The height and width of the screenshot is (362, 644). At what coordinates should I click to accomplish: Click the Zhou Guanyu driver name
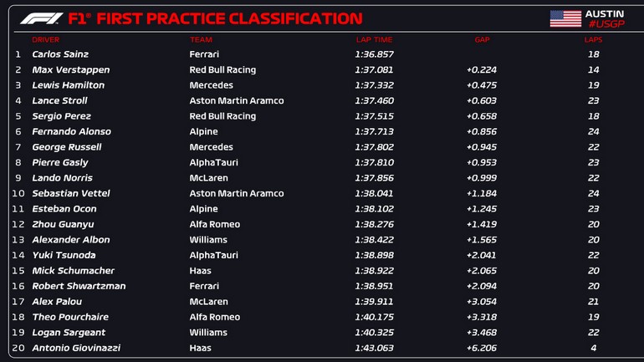pyautogui.click(x=63, y=224)
